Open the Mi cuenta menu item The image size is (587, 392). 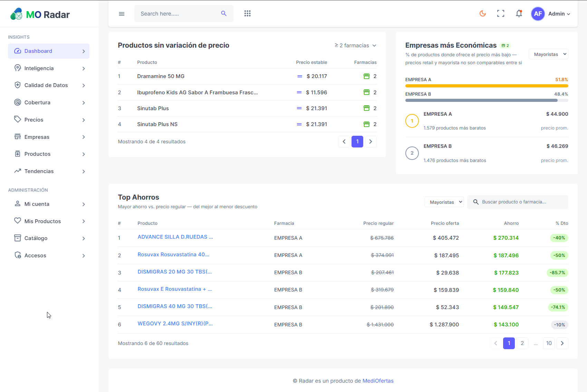coord(49,204)
